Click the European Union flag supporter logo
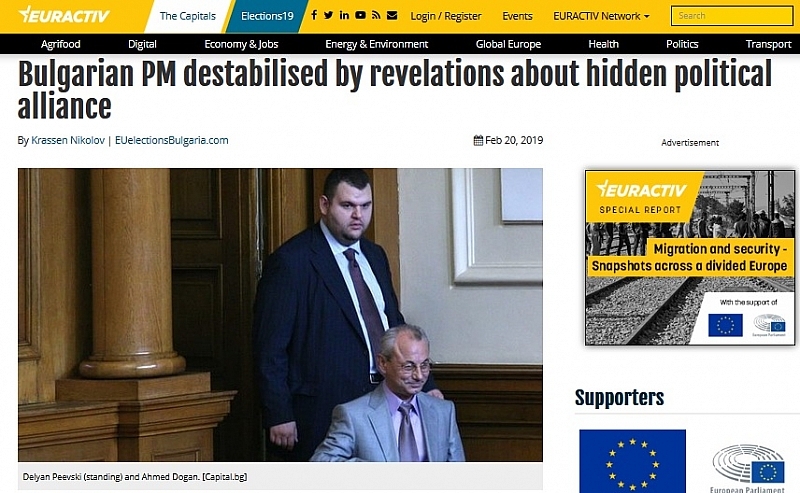This screenshot has height=493, width=800. point(632,461)
